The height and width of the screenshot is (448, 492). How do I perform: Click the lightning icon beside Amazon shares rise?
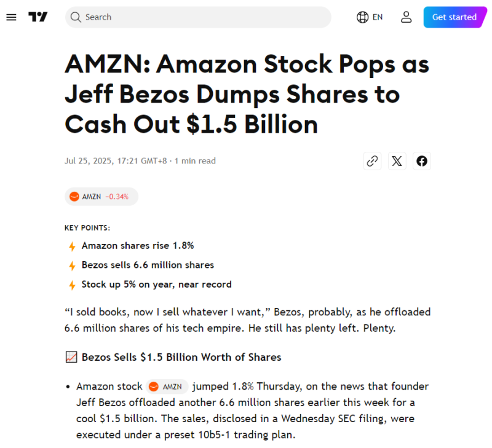72,246
